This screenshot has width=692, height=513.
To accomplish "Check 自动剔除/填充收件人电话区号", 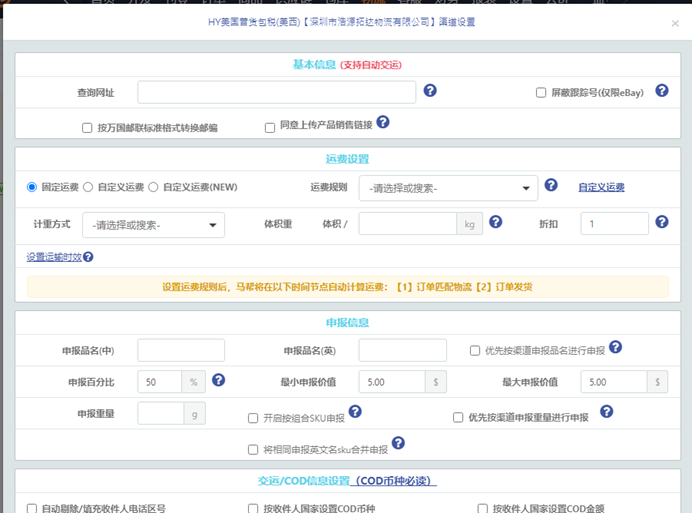I will pos(32,509).
